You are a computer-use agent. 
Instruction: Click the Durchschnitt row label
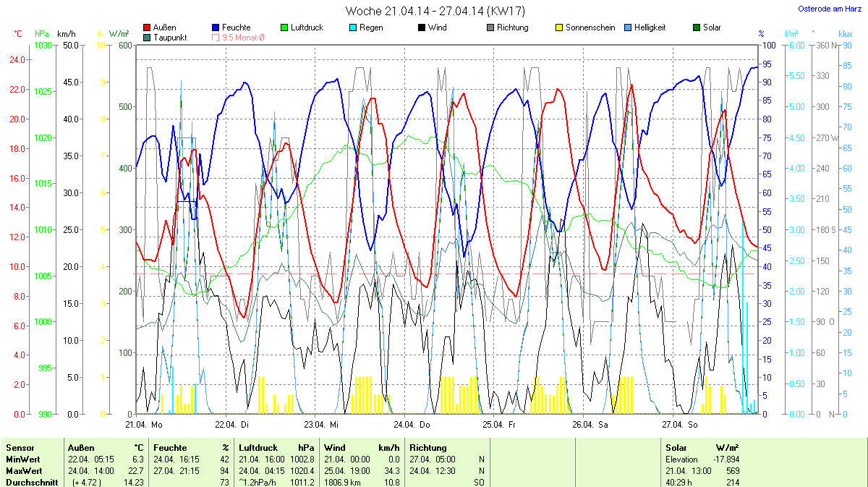click(31, 483)
